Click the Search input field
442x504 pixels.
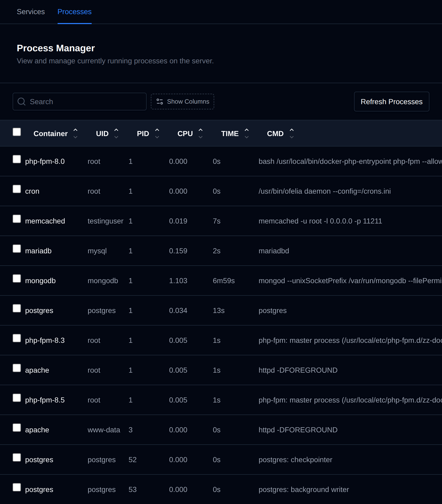(80, 102)
